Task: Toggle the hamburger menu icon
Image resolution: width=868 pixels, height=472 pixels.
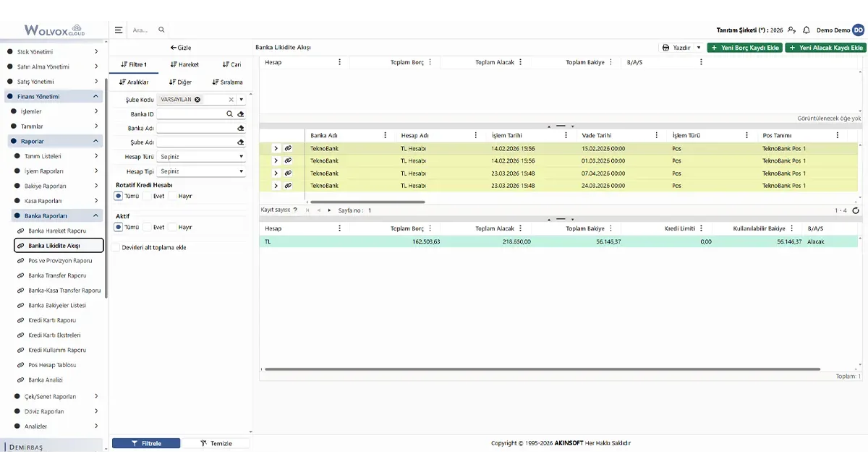Action: (x=119, y=30)
